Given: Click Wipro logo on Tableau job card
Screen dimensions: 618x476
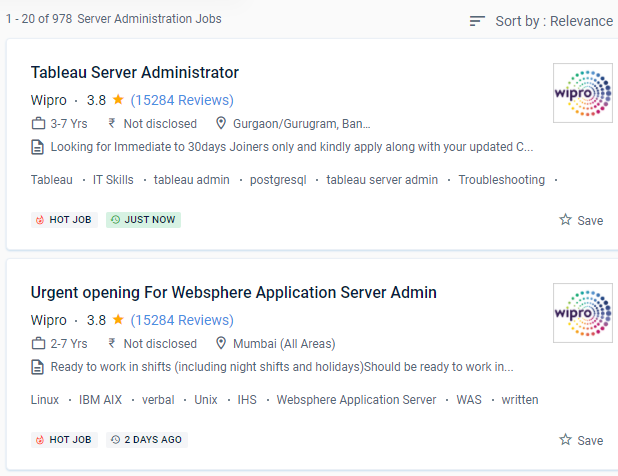Looking at the screenshot, I should (x=582, y=93).
